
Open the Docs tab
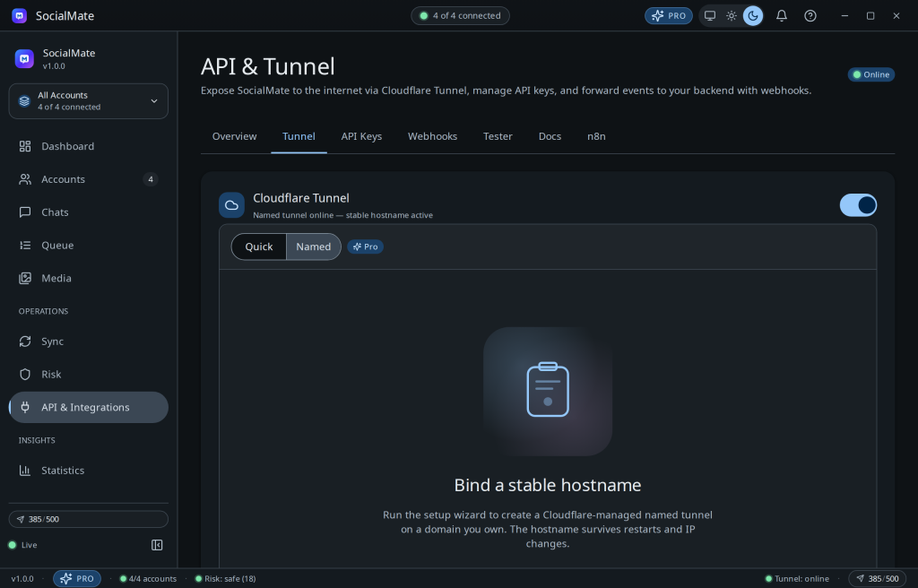[550, 136]
